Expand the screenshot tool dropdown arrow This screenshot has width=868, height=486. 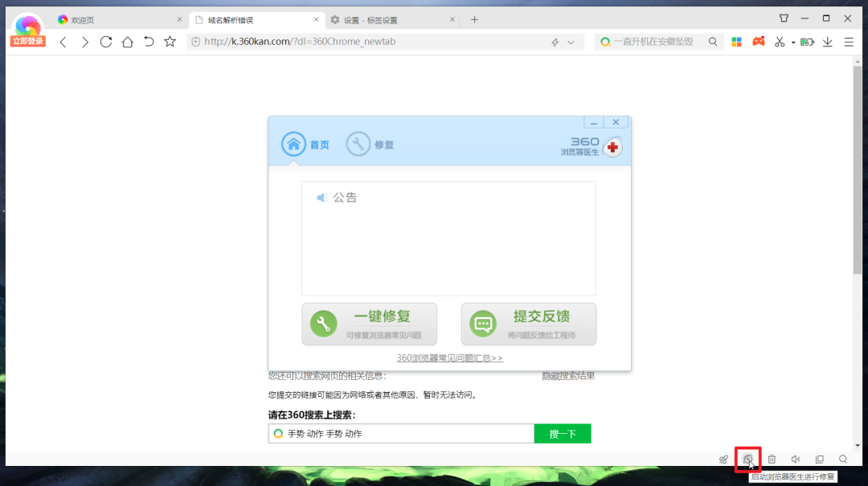click(793, 42)
